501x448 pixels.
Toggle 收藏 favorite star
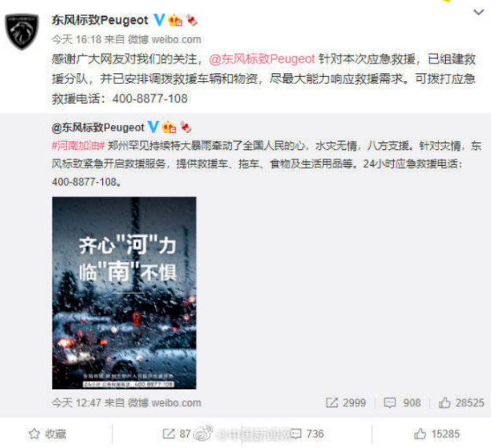point(48,434)
